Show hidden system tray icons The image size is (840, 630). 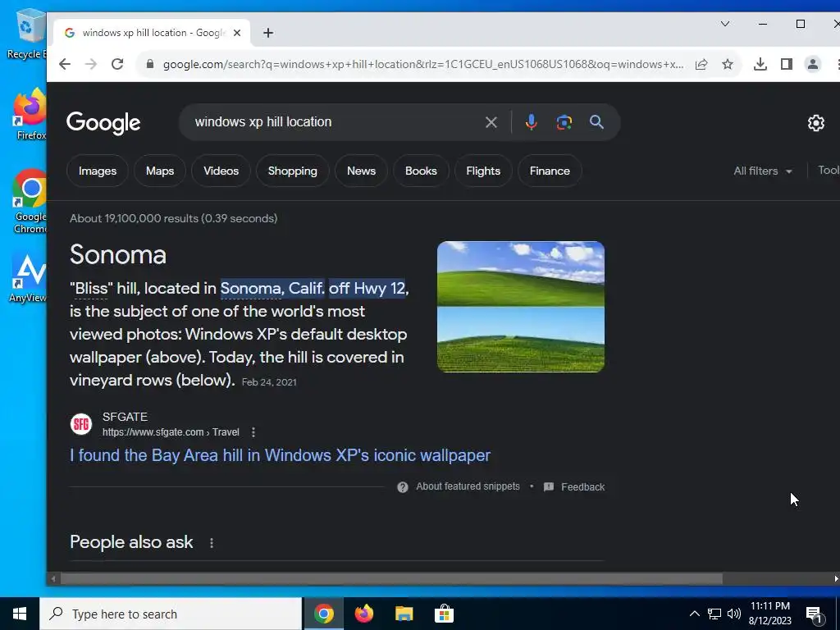694,614
